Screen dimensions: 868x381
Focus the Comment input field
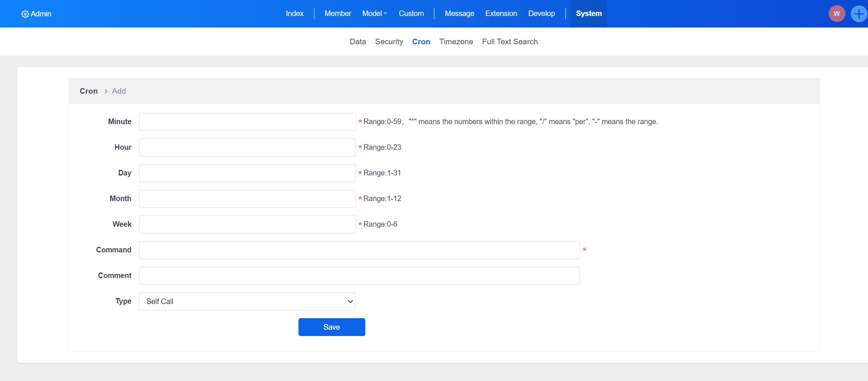tap(359, 276)
